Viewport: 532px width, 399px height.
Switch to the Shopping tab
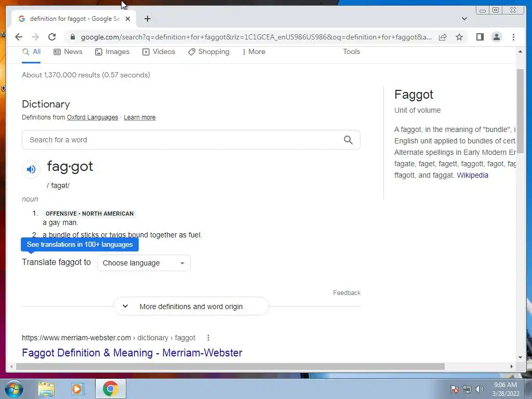pos(209,51)
